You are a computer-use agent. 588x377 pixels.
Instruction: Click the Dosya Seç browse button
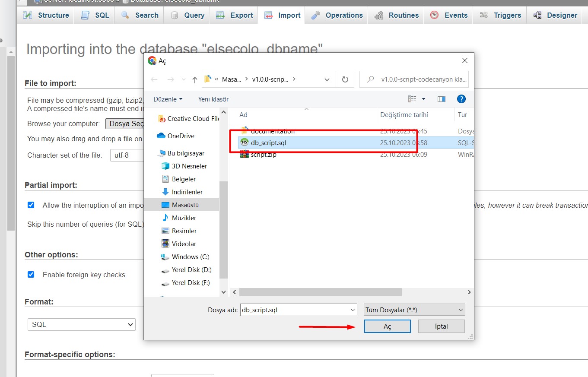(x=125, y=124)
